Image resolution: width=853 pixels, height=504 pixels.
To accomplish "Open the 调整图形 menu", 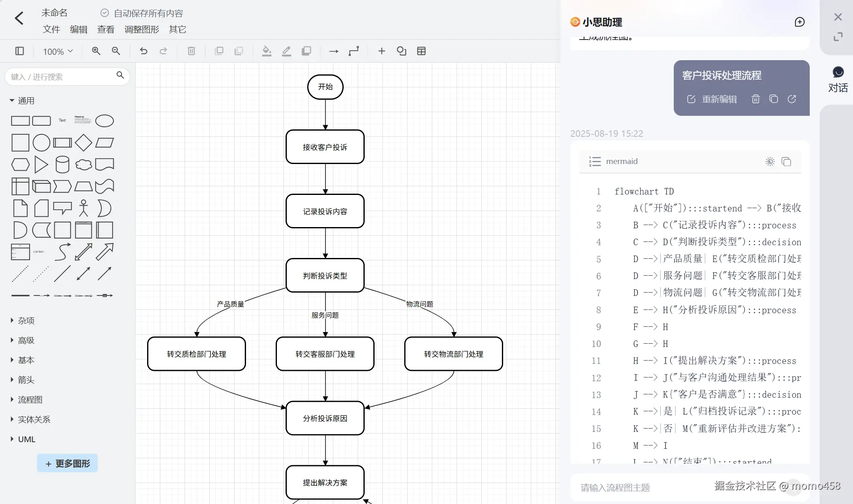I will tap(142, 30).
